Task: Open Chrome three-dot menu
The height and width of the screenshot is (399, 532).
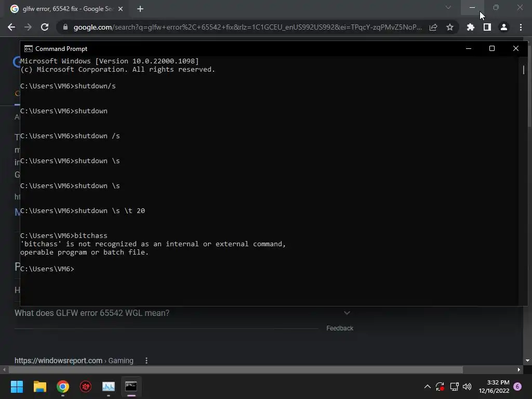Action: coord(521,27)
